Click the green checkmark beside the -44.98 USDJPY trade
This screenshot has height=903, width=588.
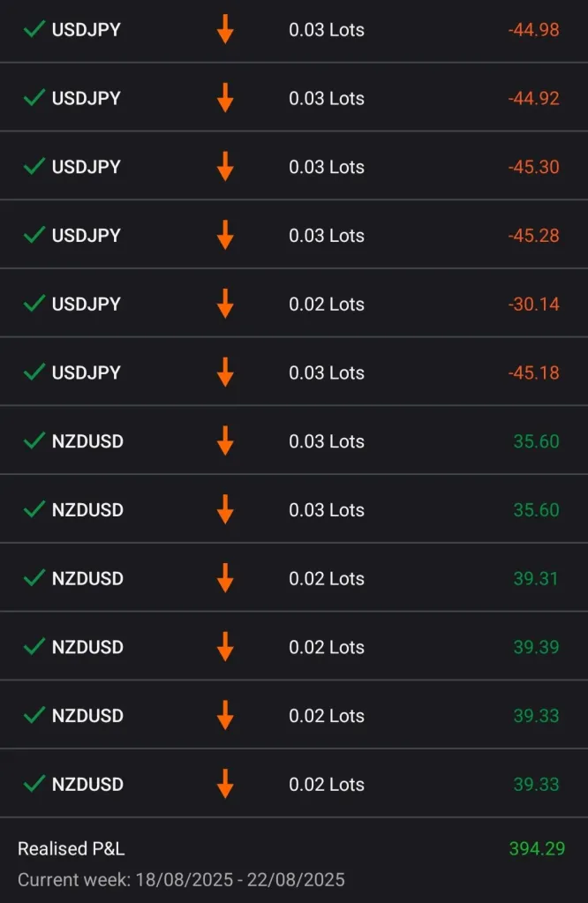click(34, 29)
